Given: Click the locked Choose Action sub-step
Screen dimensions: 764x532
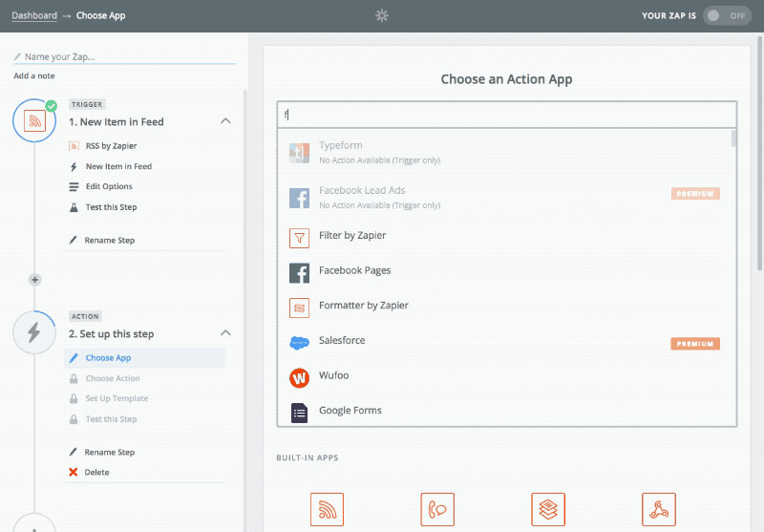Looking at the screenshot, I should point(113,378).
